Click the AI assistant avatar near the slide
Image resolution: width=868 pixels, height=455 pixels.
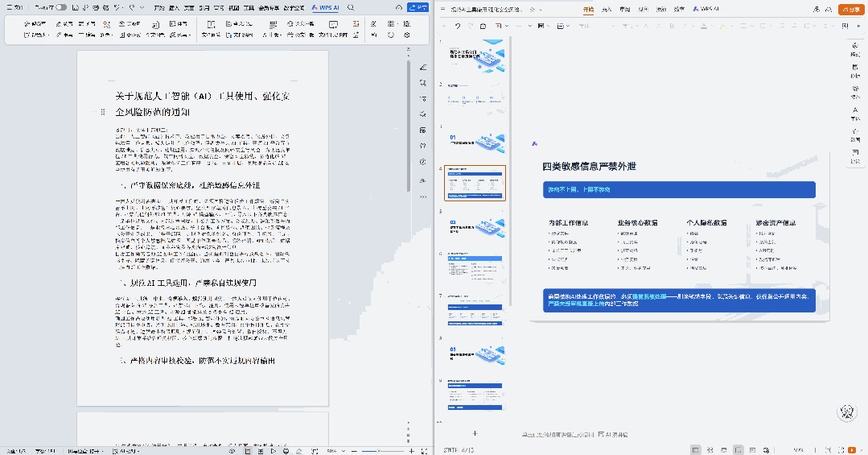pyautogui.click(x=846, y=412)
